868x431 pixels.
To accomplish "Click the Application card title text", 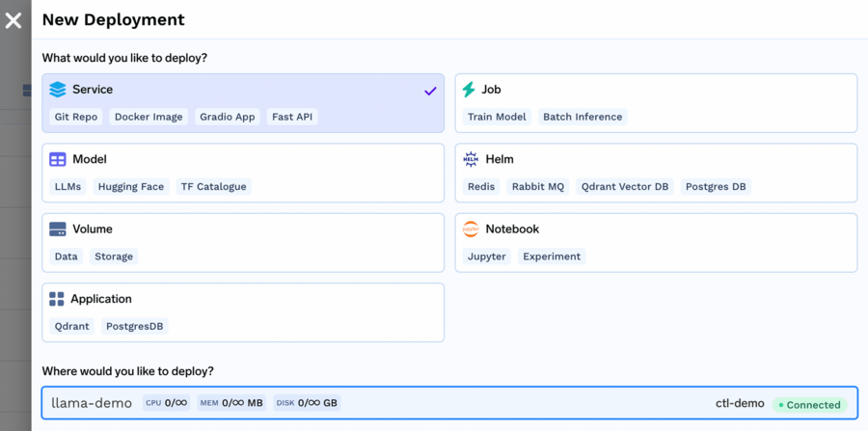I will [101, 299].
